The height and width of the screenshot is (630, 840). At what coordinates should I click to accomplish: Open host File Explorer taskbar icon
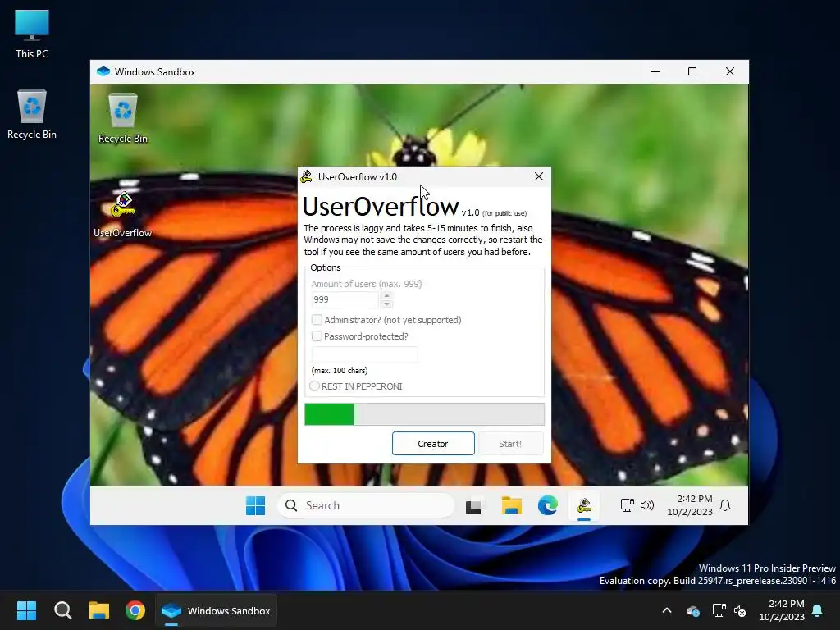click(x=99, y=610)
